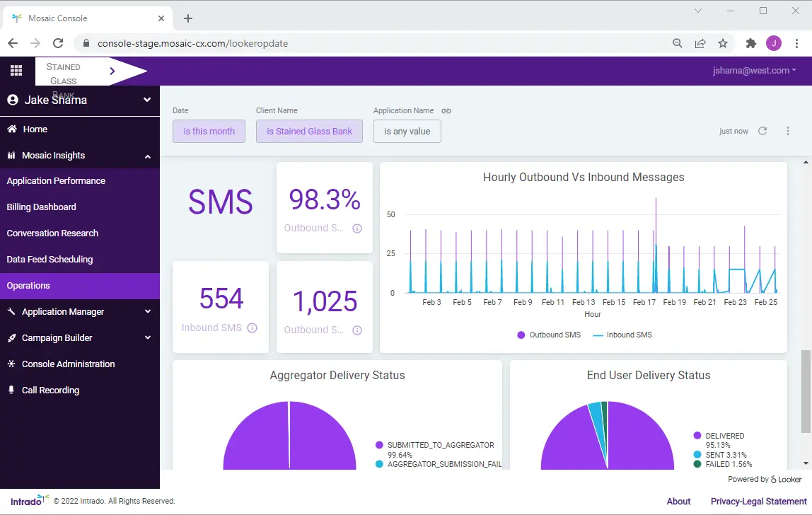Open the browser extensions puzzle icon
Screen dimensions: 812x515
coord(751,44)
